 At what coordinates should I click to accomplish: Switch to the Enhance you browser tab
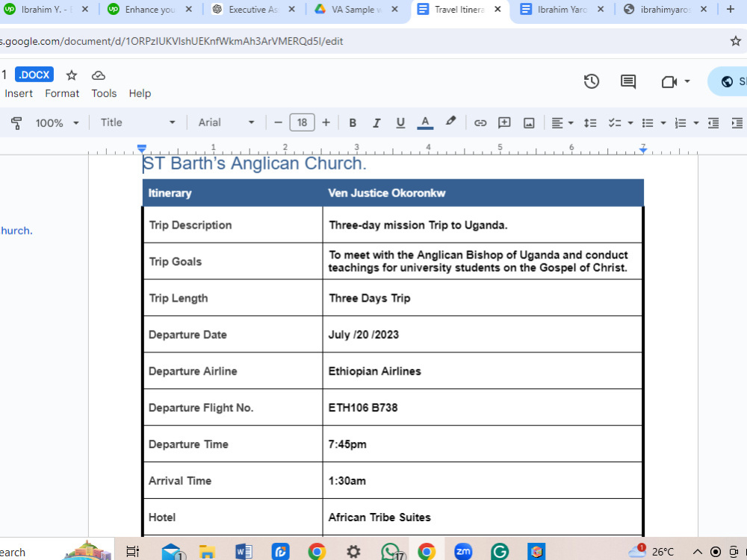pyautogui.click(x=149, y=10)
